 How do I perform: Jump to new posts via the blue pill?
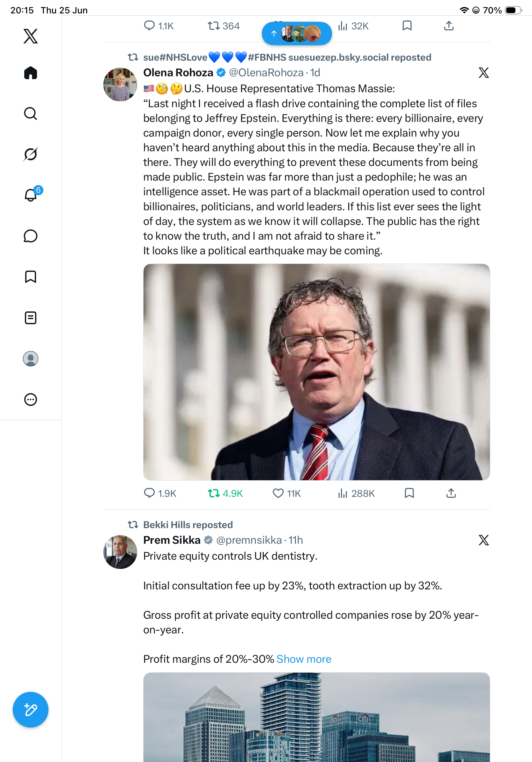[x=297, y=33]
